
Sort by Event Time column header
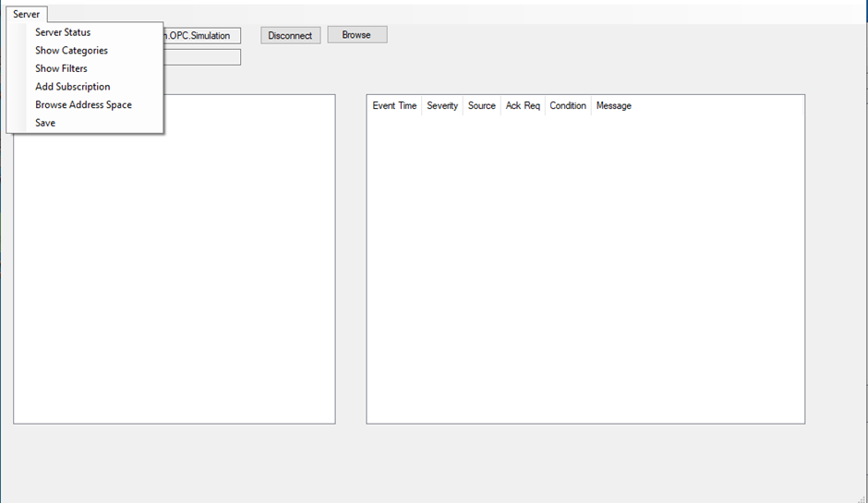(x=394, y=106)
